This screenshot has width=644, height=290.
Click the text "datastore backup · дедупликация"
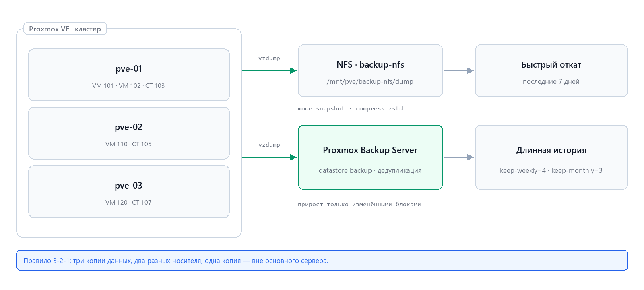370,170
